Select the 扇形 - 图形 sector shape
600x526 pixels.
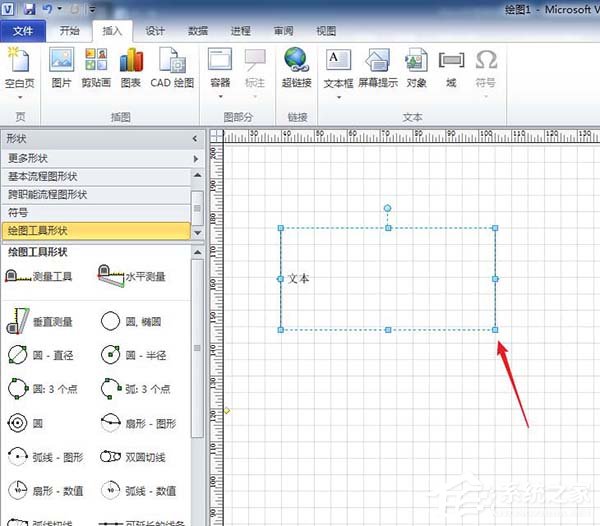(x=139, y=423)
